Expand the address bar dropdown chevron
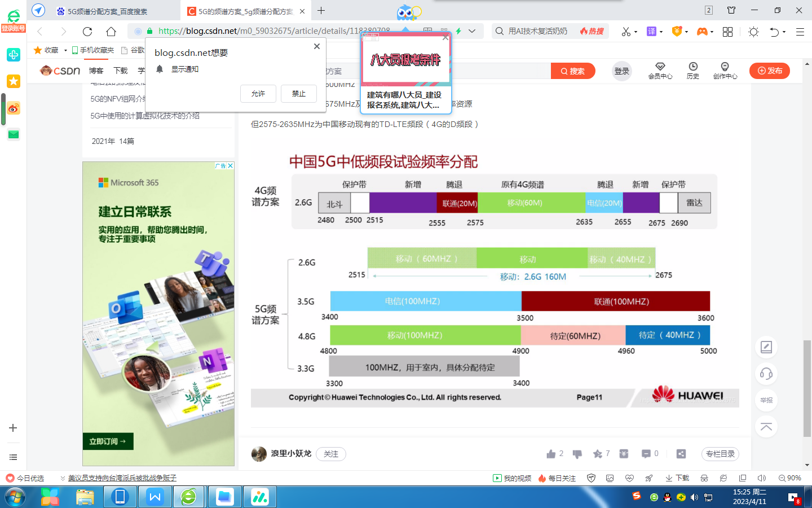Viewport: 812px width, 508px height. (x=472, y=31)
